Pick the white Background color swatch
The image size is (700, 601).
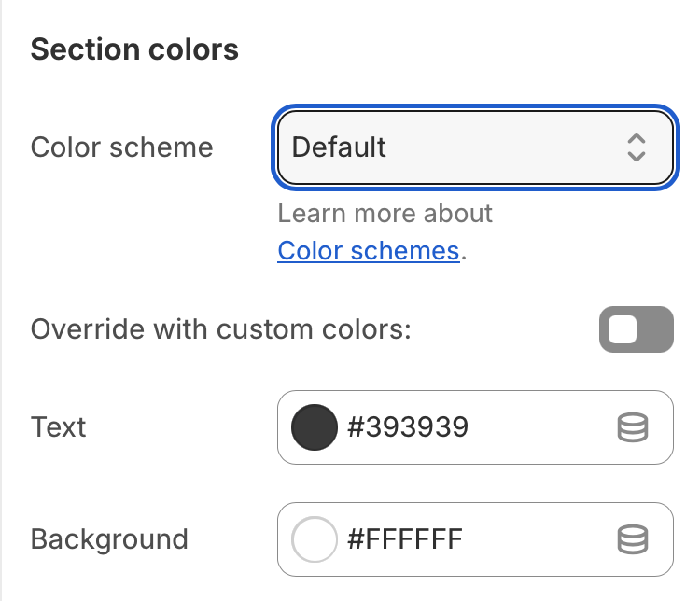[315, 539]
